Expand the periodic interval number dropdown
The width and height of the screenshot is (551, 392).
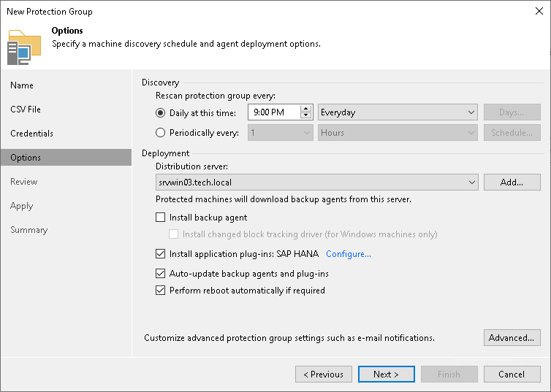(280, 133)
